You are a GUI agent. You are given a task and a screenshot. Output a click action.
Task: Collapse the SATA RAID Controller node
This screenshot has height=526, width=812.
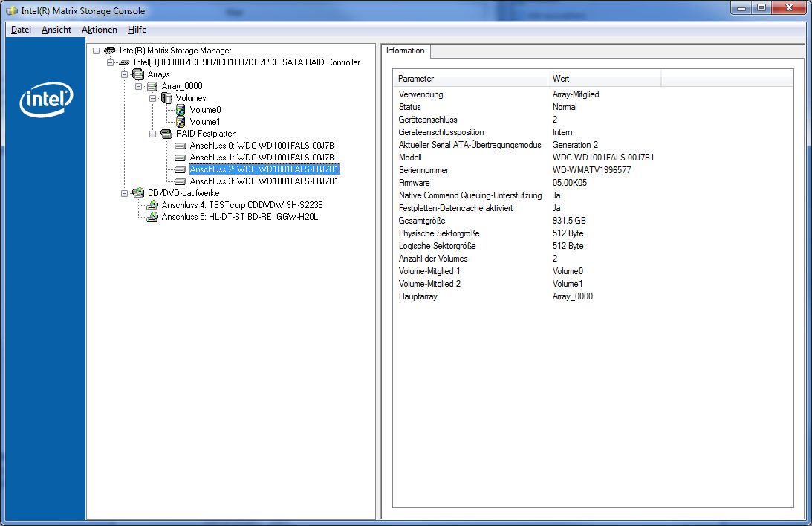pyautogui.click(x=110, y=62)
